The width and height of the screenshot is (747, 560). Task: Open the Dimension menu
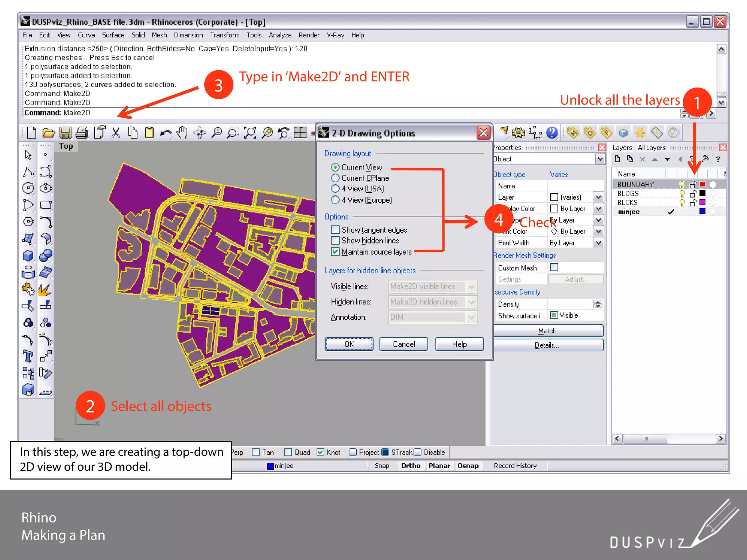[188, 35]
